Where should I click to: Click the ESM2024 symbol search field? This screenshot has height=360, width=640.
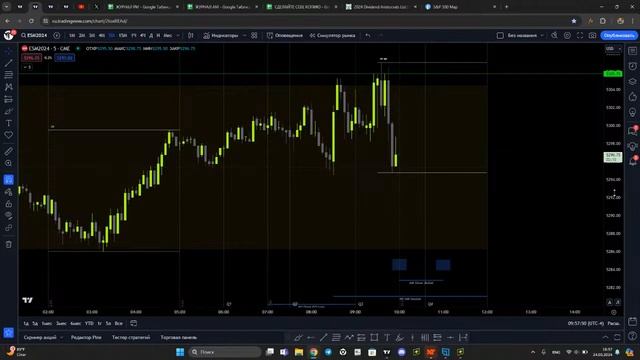[34, 36]
